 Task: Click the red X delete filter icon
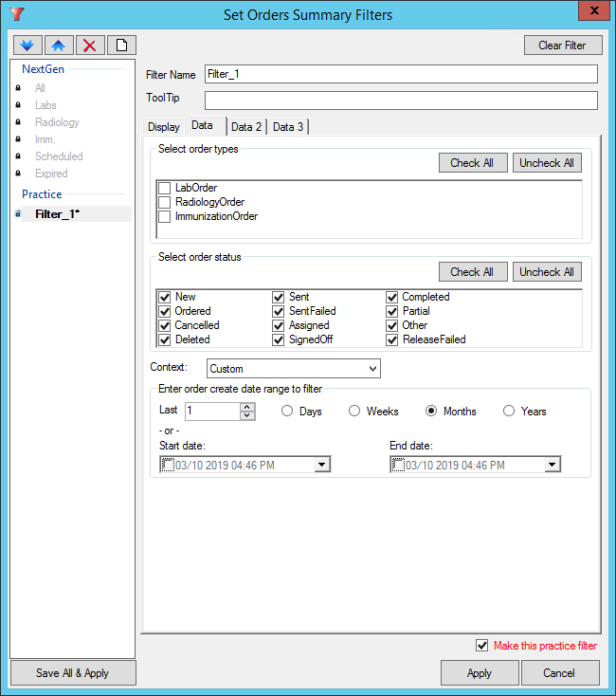tap(90, 46)
